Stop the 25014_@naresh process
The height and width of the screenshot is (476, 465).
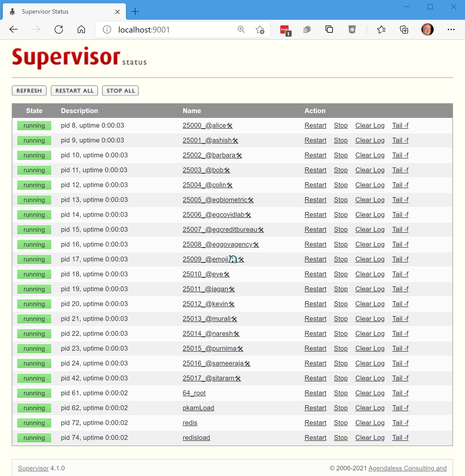pos(341,334)
